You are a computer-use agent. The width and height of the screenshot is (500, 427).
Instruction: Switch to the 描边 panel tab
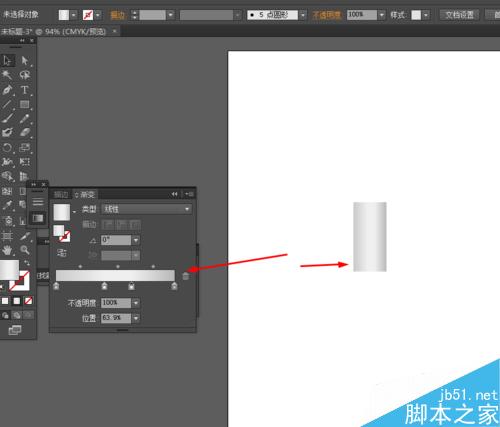tap(61, 194)
